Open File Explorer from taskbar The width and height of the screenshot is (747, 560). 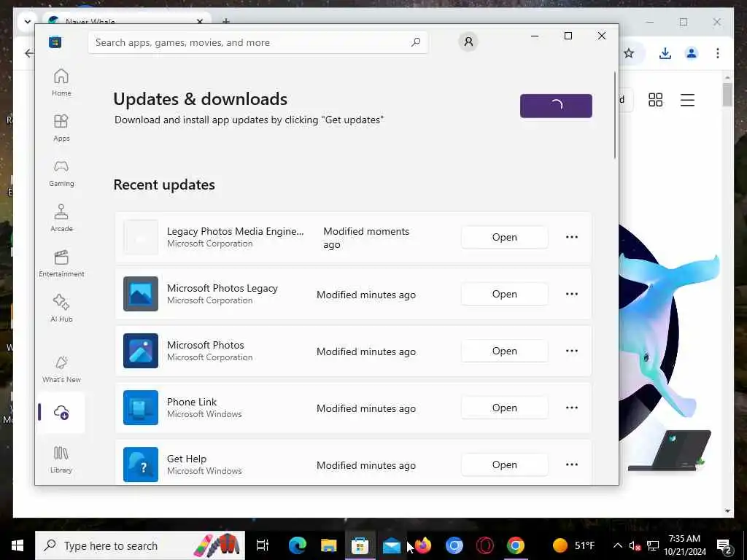(328, 545)
